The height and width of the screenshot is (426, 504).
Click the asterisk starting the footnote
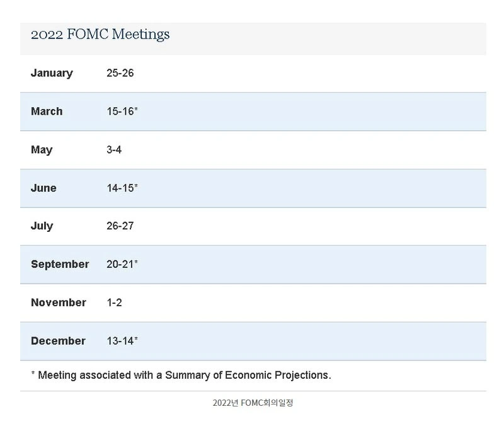click(33, 374)
